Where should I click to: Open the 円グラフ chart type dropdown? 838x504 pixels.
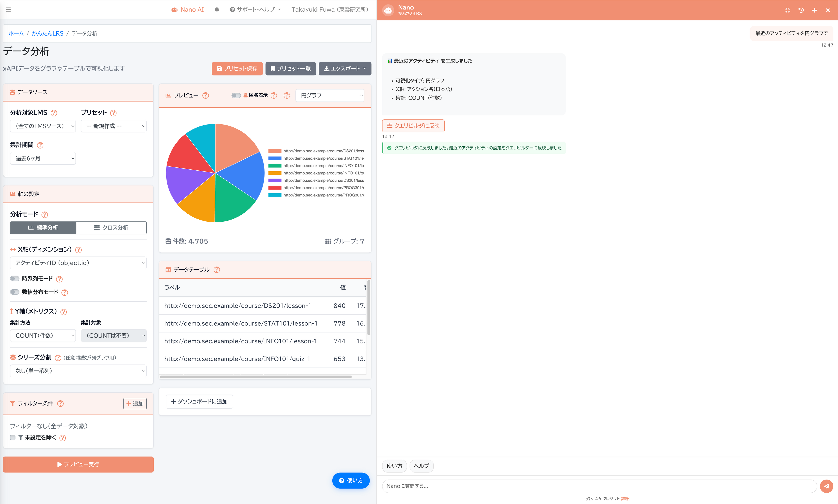coord(330,96)
